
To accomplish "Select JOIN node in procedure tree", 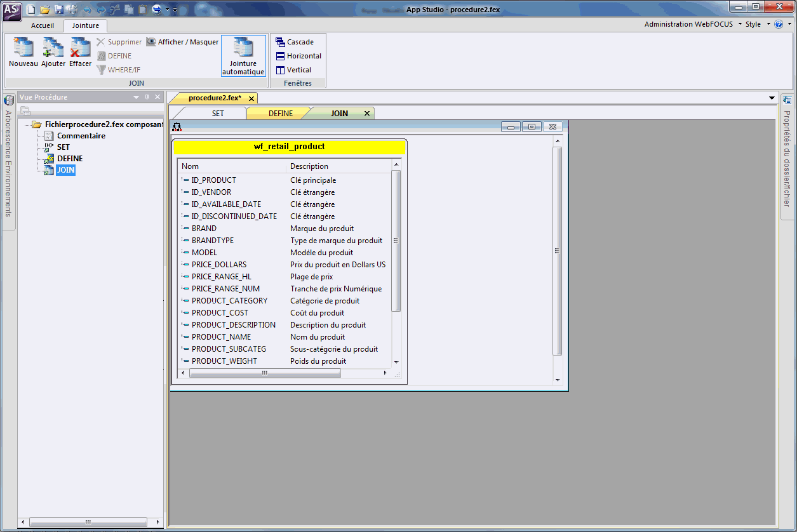I will pos(60,170).
